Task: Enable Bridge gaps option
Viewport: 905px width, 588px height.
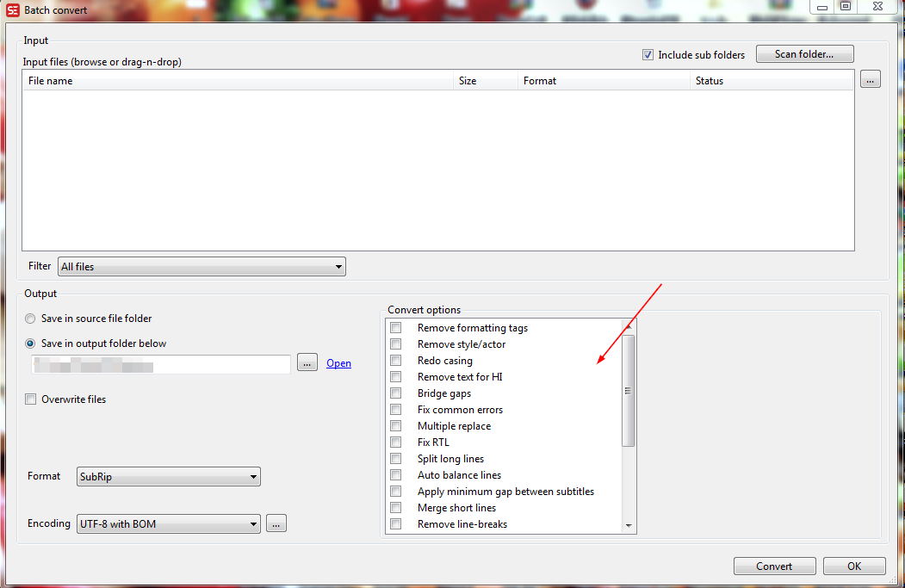Action: (x=395, y=393)
